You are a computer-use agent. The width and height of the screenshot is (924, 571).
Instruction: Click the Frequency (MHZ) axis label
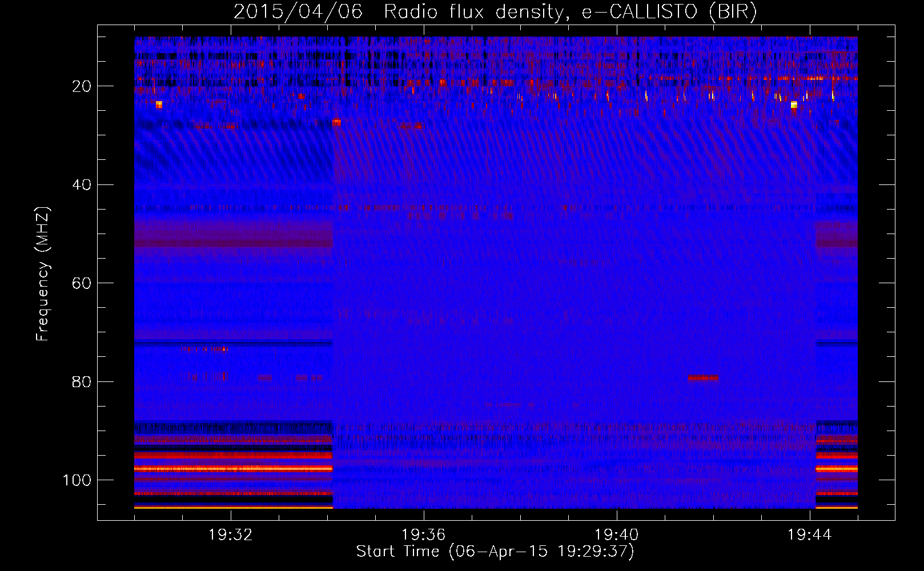(x=43, y=274)
